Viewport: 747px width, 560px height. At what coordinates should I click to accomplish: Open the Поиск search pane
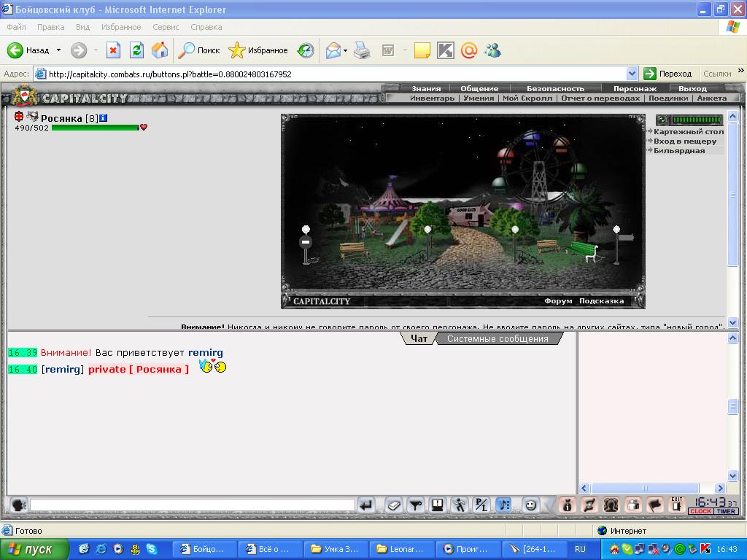coord(199,50)
